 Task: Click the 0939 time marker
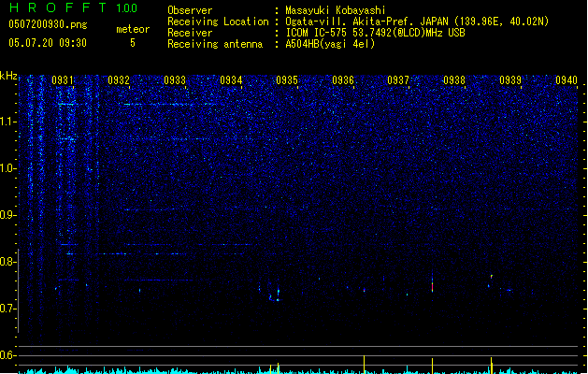pos(510,80)
